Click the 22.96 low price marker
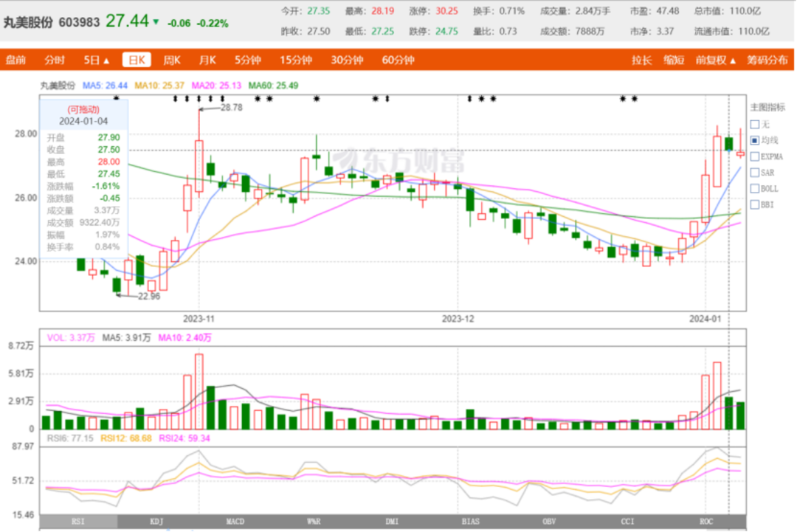Image resolution: width=797 pixels, height=532 pixels. (149, 296)
